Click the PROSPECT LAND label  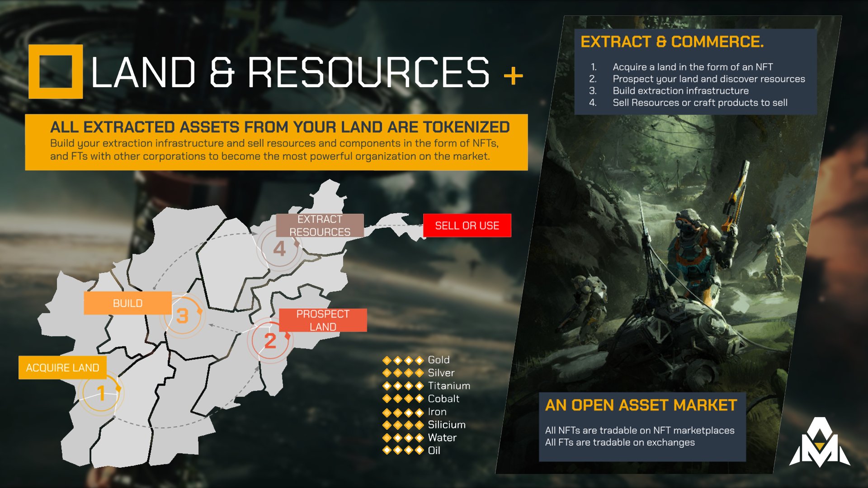tap(323, 320)
